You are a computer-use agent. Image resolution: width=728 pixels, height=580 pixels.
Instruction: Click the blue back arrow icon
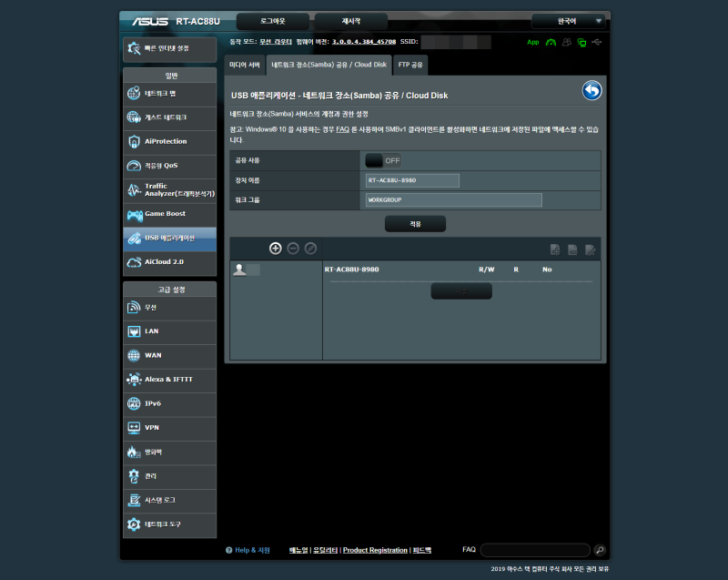[x=592, y=90]
